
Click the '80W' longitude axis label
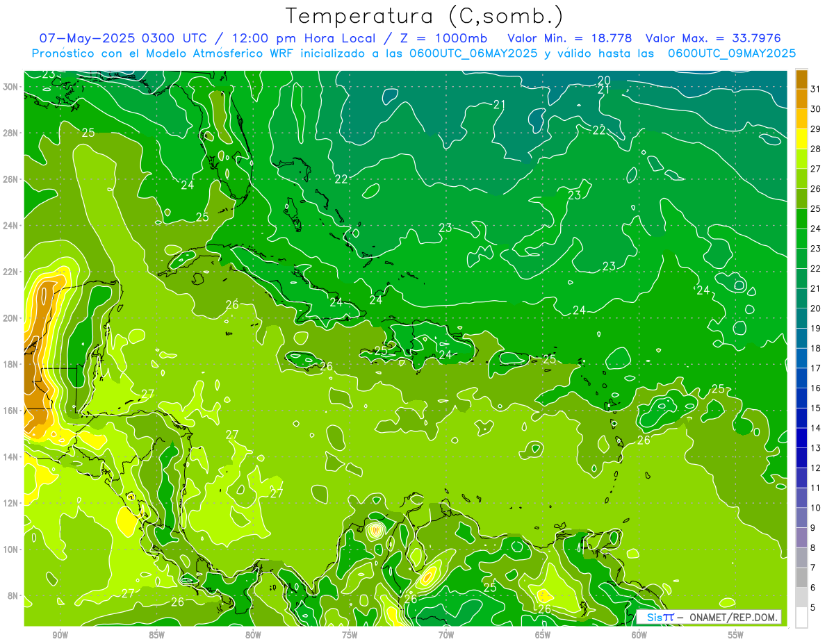(x=253, y=635)
